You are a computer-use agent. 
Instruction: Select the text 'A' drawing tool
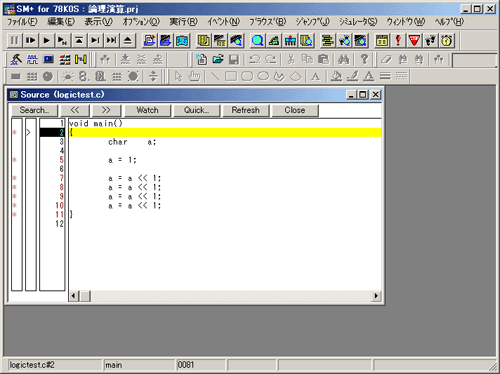pos(315,76)
